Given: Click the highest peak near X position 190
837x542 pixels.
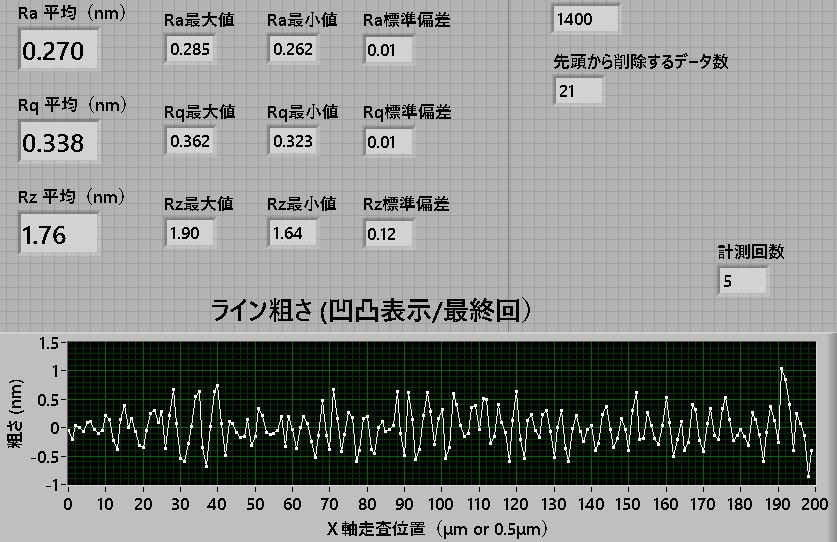Looking at the screenshot, I should [x=781, y=369].
